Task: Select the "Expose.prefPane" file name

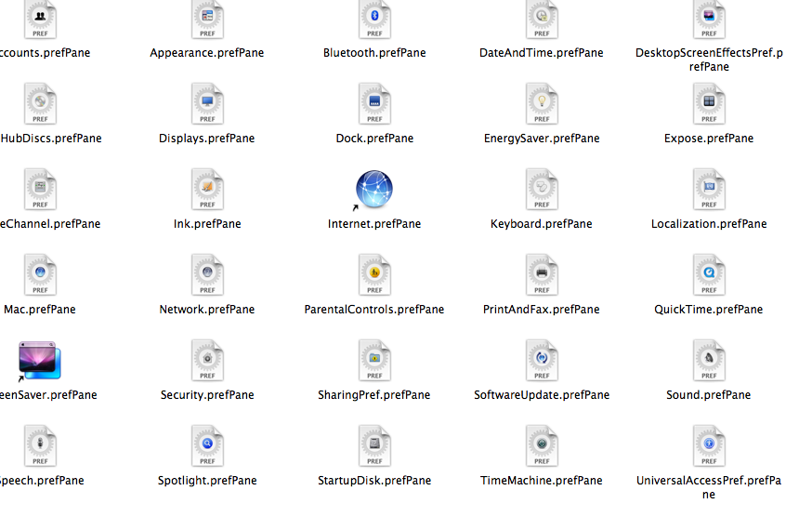Action: tap(709, 139)
